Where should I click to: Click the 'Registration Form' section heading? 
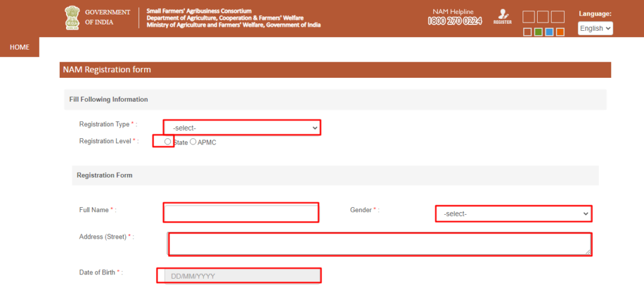(x=104, y=175)
